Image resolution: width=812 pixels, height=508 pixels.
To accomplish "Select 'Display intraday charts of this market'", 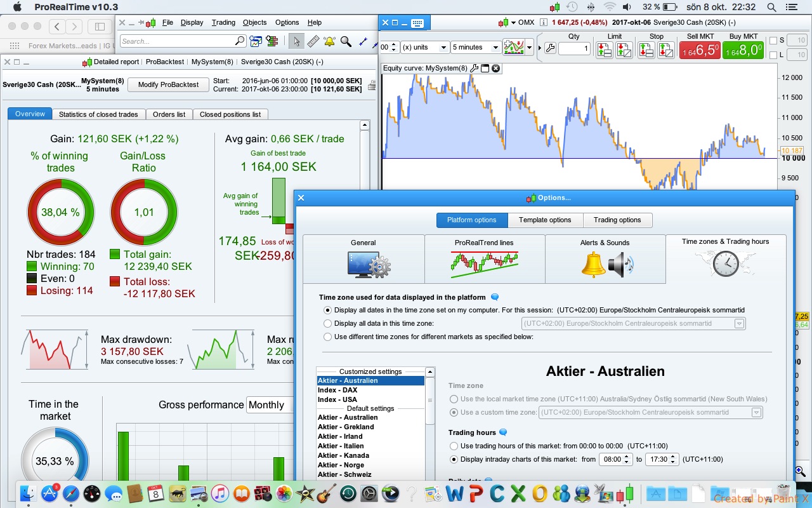I will pos(454,459).
